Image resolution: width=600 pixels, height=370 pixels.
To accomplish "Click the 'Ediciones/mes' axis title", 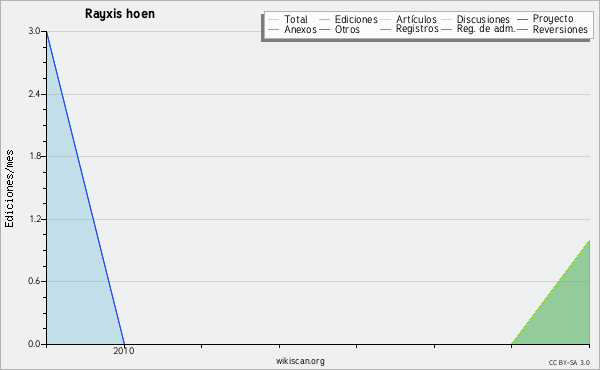I will pos(9,189).
